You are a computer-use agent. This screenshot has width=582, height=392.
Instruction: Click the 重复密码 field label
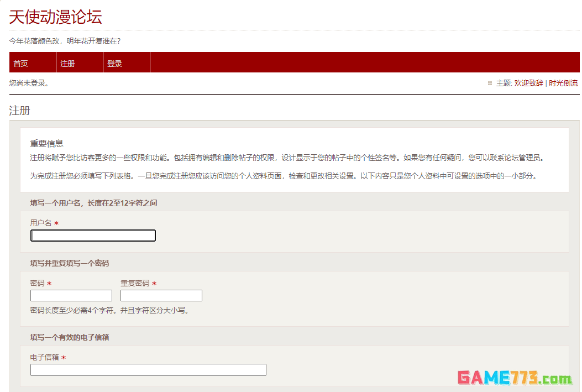pos(135,283)
